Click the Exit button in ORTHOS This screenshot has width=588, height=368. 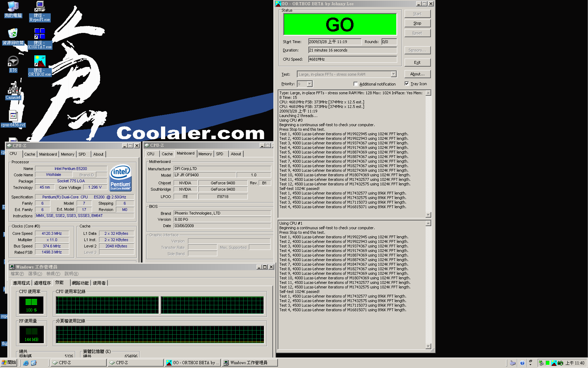pyautogui.click(x=417, y=62)
